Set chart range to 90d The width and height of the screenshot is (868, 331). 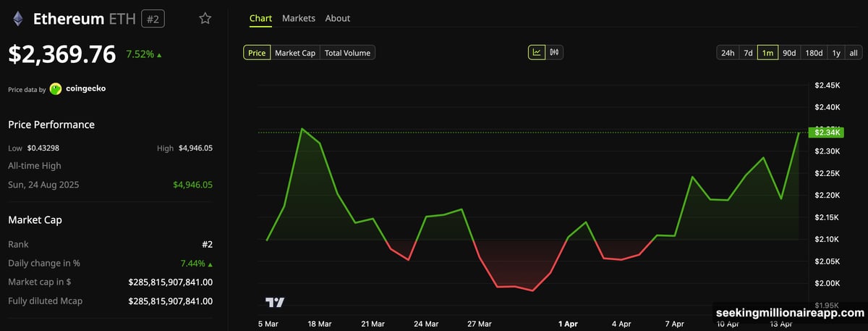pyautogui.click(x=789, y=53)
